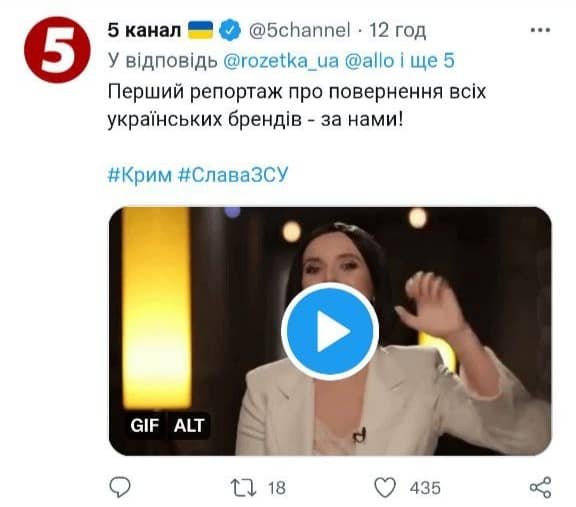Open the @rozetka_ua mention link
The height and width of the screenshot is (507, 576).
(x=281, y=61)
